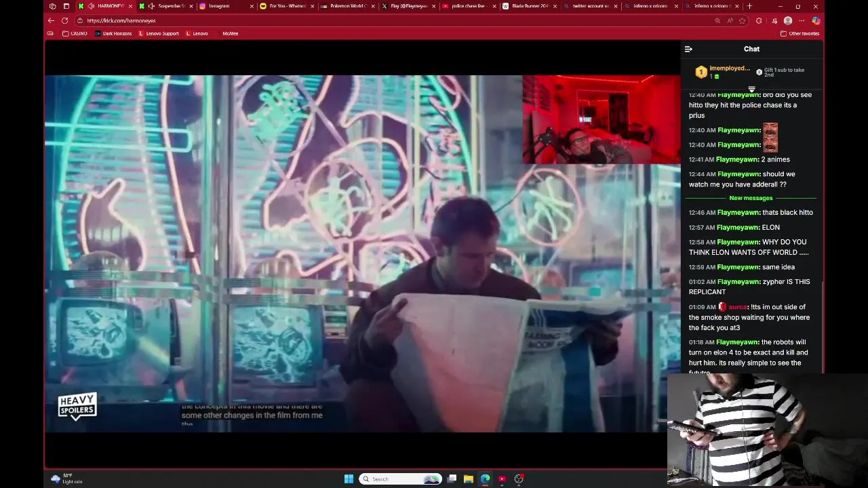Open the browser Extensions puzzle icon
868x488 pixels.
coord(759,20)
